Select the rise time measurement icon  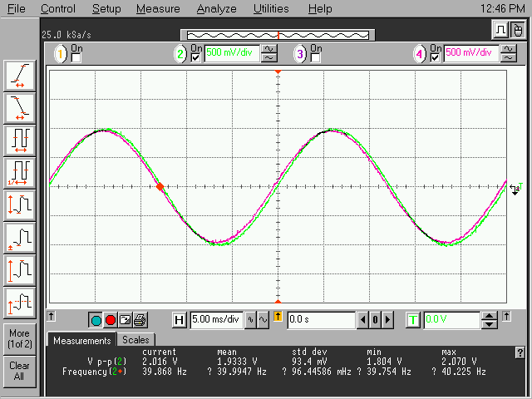pyautogui.click(x=20, y=76)
